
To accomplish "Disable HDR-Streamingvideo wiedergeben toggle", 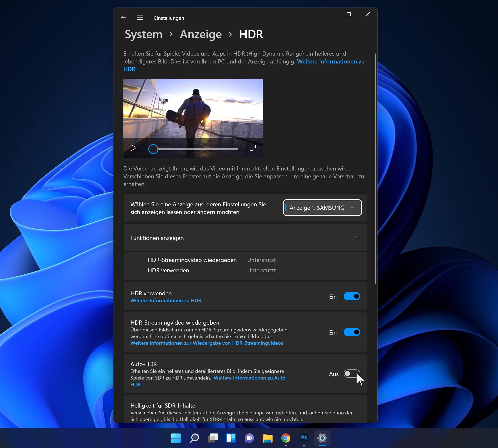I will click(x=352, y=332).
